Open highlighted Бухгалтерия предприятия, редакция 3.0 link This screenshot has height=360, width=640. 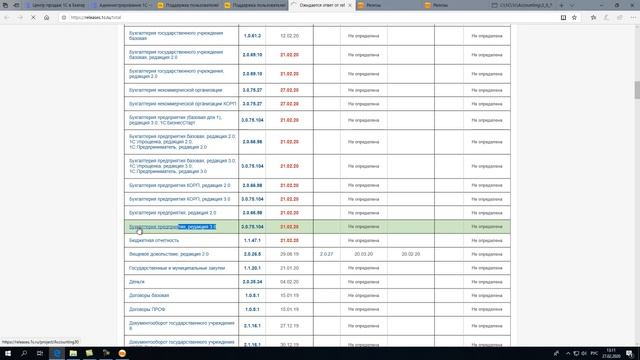[172, 227]
